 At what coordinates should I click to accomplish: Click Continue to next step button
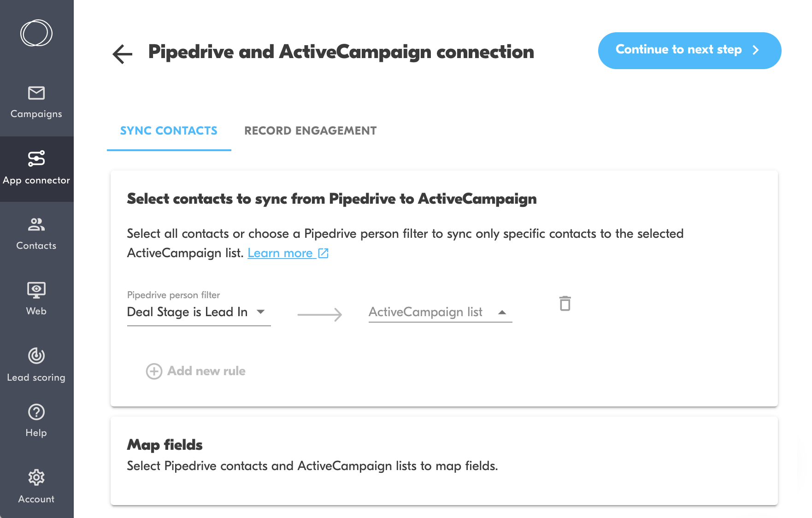(x=689, y=51)
